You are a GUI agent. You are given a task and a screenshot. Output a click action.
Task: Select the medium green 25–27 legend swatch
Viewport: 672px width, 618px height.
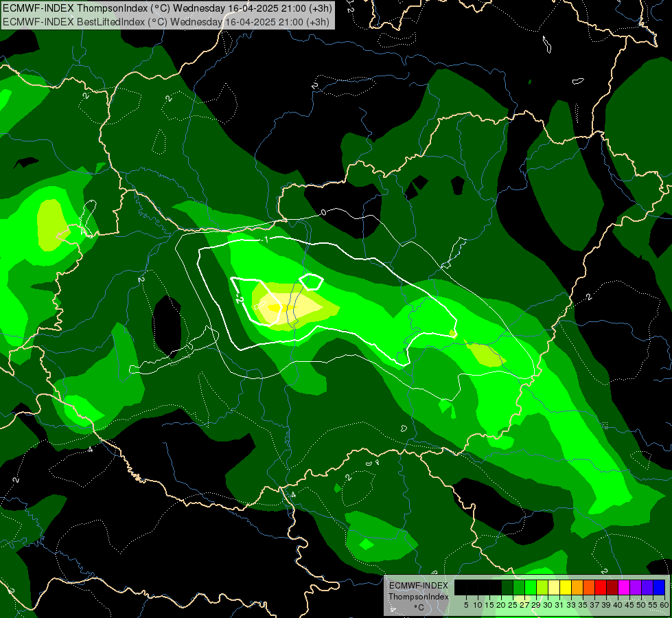click(519, 587)
